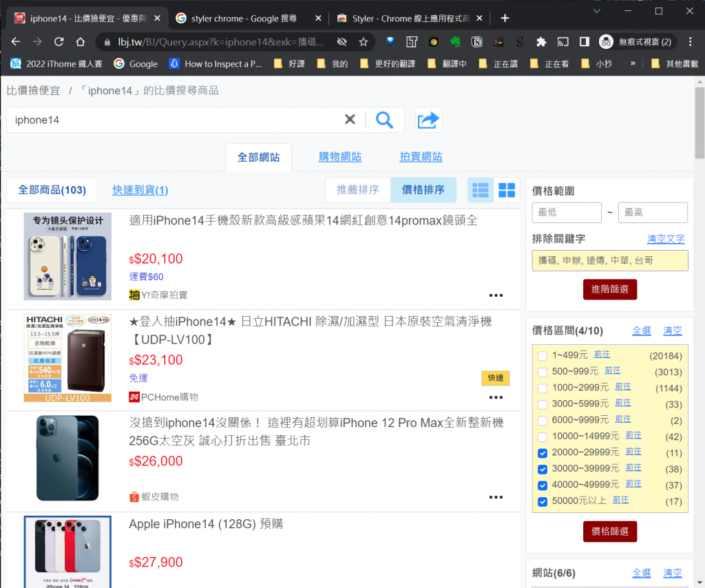Click the 最低 price input field
The height and width of the screenshot is (588, 705).
click(567, 213)
